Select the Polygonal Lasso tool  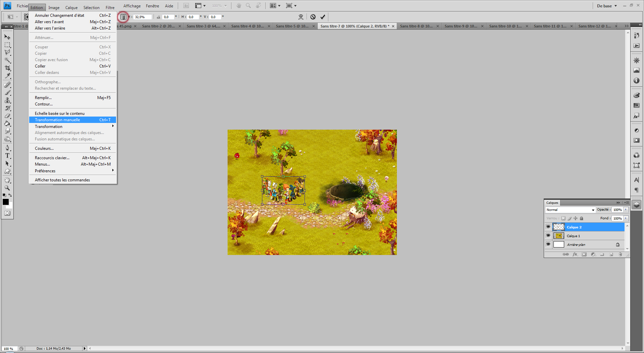(x=7, y=52)
